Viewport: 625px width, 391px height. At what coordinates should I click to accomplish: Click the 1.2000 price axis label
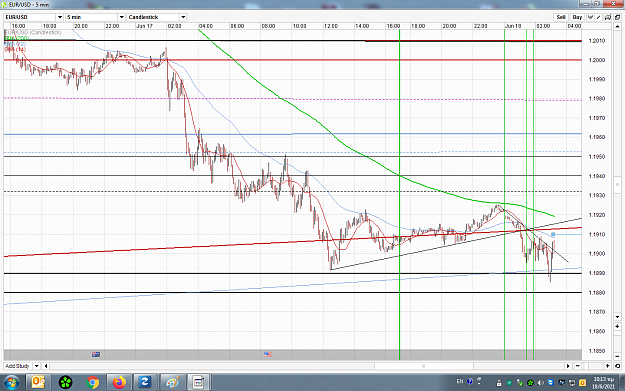click(x=597, y=60)
